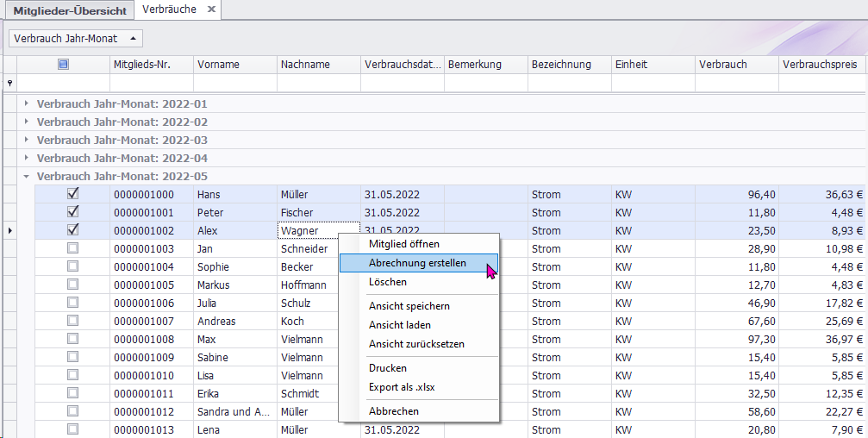This screenshot has height=438, width=868.
Task: Choose Mitglied öffnen in the context menu
Action: click(403, 244)
